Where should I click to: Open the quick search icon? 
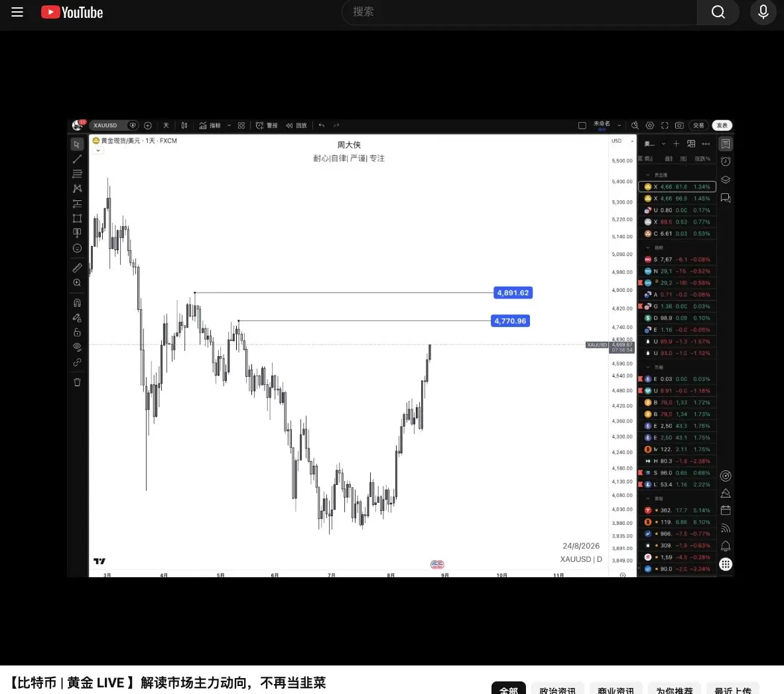[635, 125]
